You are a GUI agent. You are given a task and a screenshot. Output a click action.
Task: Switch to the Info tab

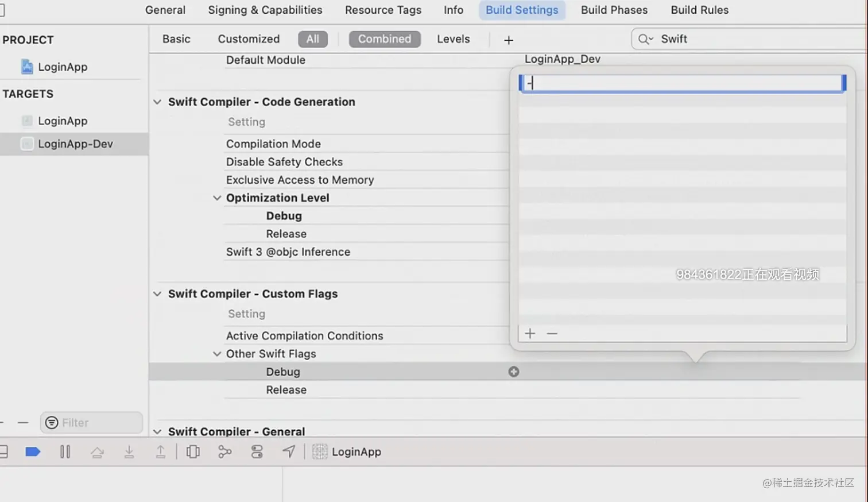[454, 10]
